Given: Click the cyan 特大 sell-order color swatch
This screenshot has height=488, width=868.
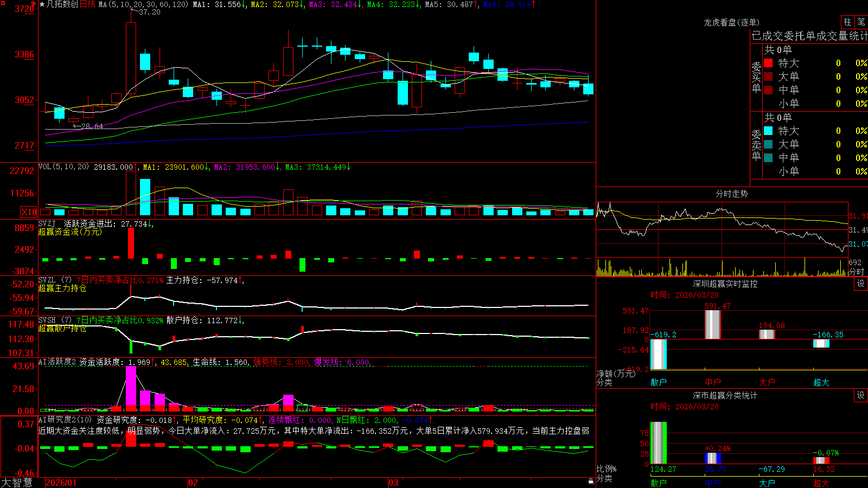Looking at the screenshot, I should (x=768, y=131).
